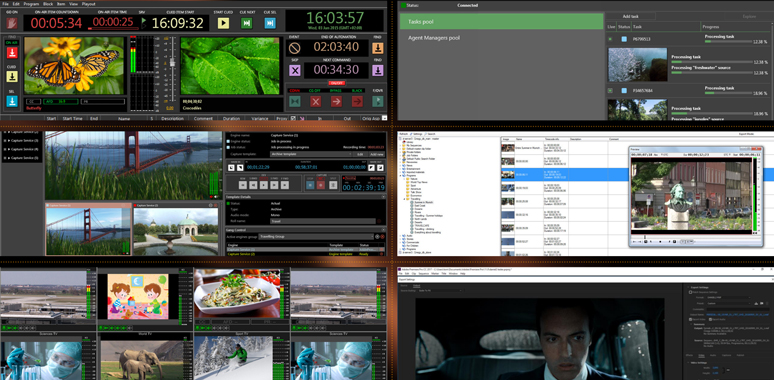Image resolution: width=774 pixels, height=380 pixels.
Task: Expand the Capture Service (4) tree node
Action: (x=5, y=149)
